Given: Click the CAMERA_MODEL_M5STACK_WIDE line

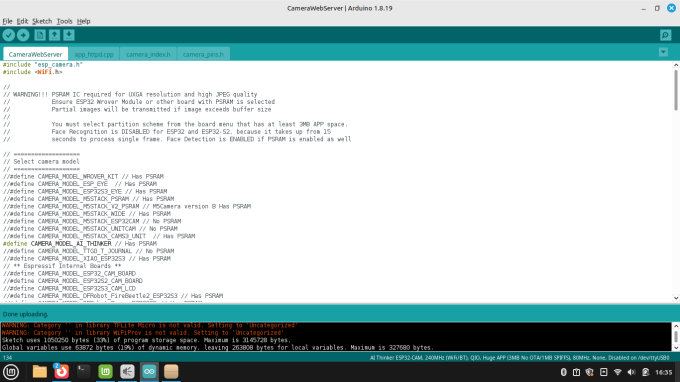Looking at the screenshot, I should pyautogui.click(x=87, y=214).
